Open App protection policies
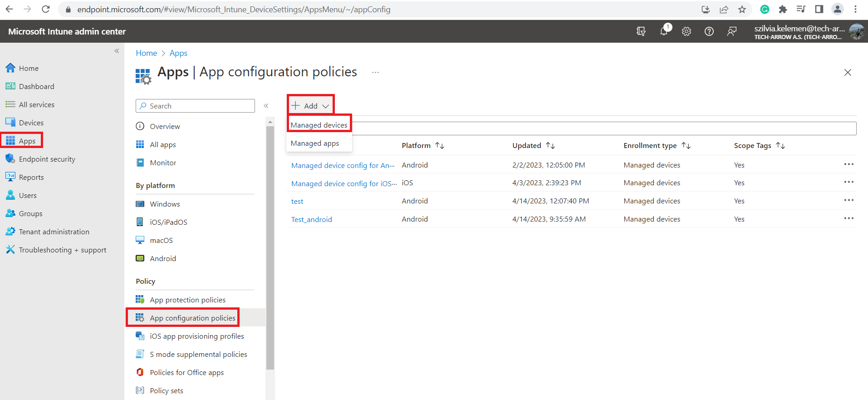This screenshot has height=400, width=868. coord(187,300)
